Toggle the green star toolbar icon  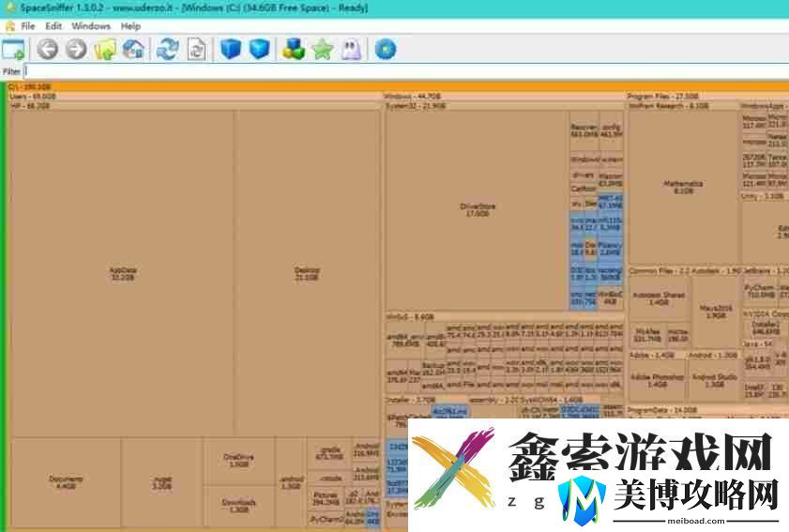coord(323,50)
